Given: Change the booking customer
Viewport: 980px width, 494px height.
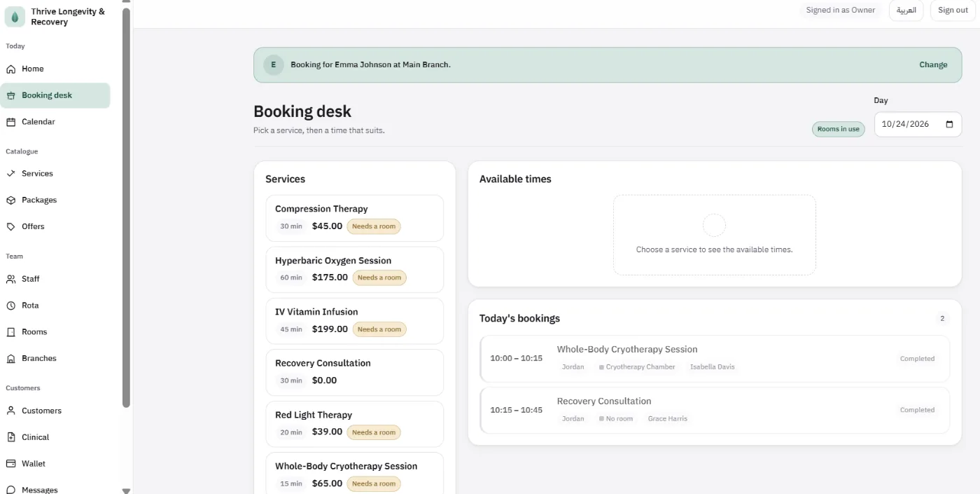Looking at the screenshot, I should point(933,64).
